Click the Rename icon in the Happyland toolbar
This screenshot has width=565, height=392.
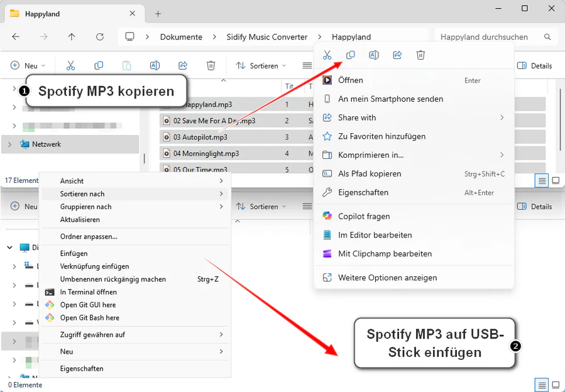click(x=155, y=65)
